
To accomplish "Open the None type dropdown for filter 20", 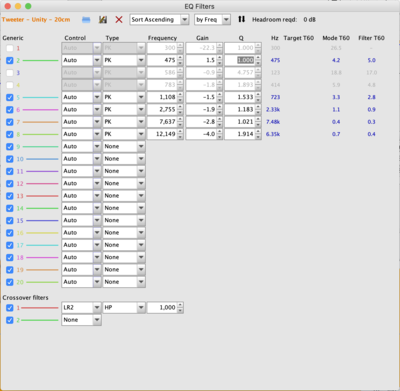I will click(x=124, y=282).
